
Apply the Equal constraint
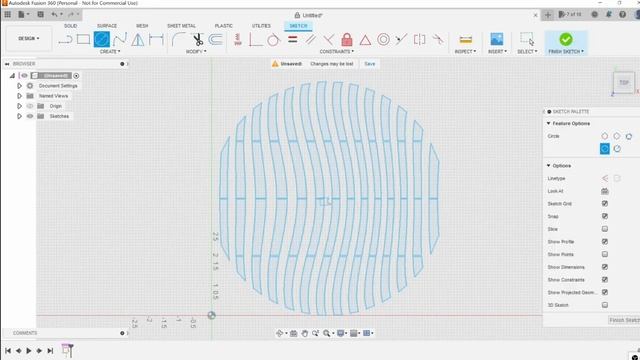pos(293,40)
